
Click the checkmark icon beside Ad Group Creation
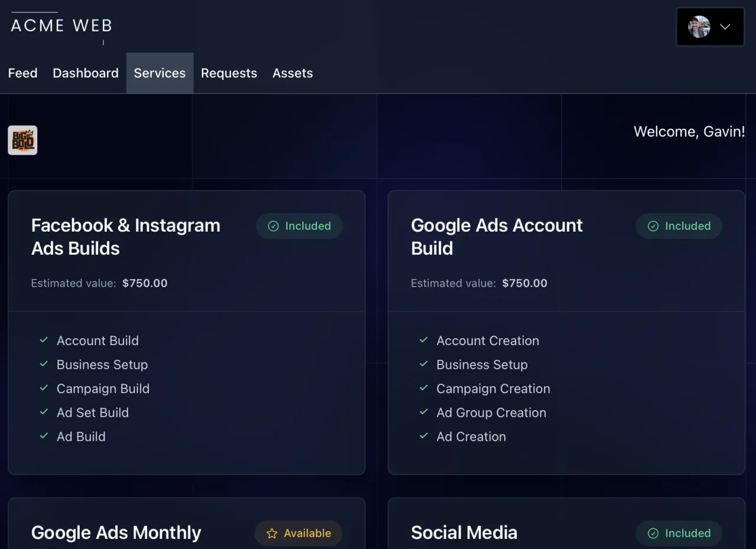pyautogui.click(x=423, y=412)
